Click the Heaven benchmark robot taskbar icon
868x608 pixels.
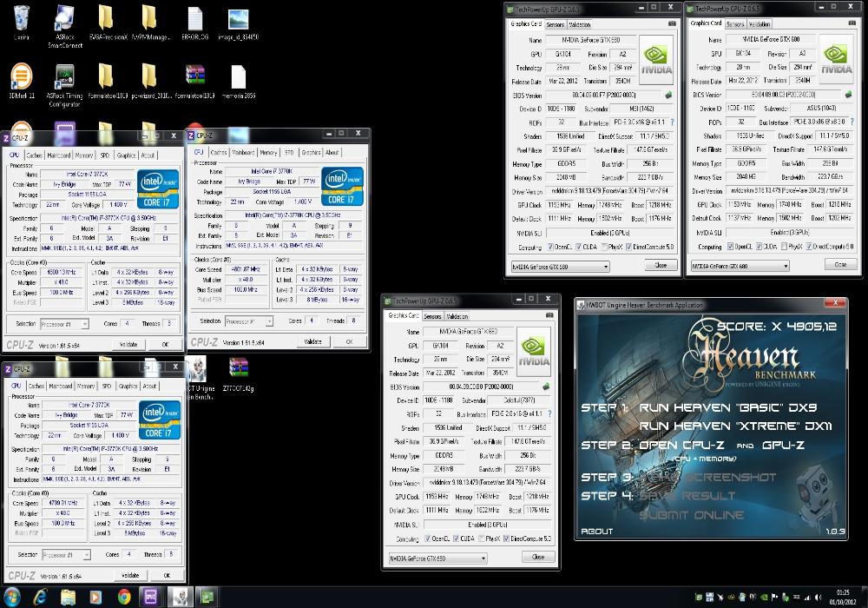[x=180, y=597]
